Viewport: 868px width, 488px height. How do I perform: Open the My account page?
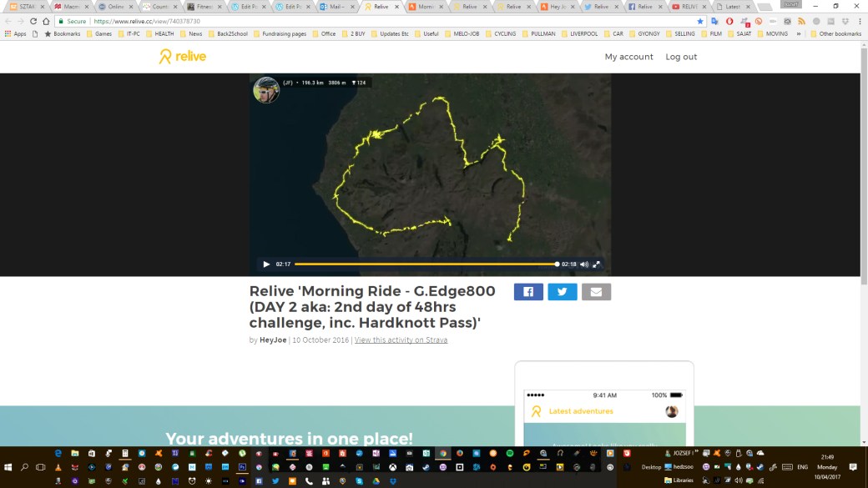[x=628, y=57]
